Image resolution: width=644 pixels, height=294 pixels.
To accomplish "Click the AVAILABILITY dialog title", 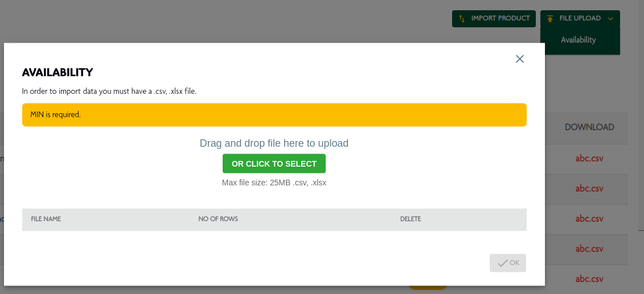I will tap(58, 73).
